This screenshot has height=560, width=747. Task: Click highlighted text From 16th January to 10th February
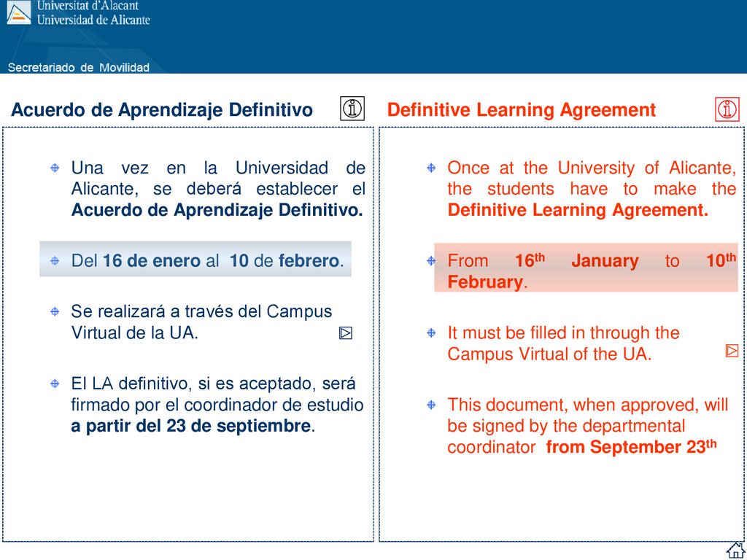coord(592,271)
